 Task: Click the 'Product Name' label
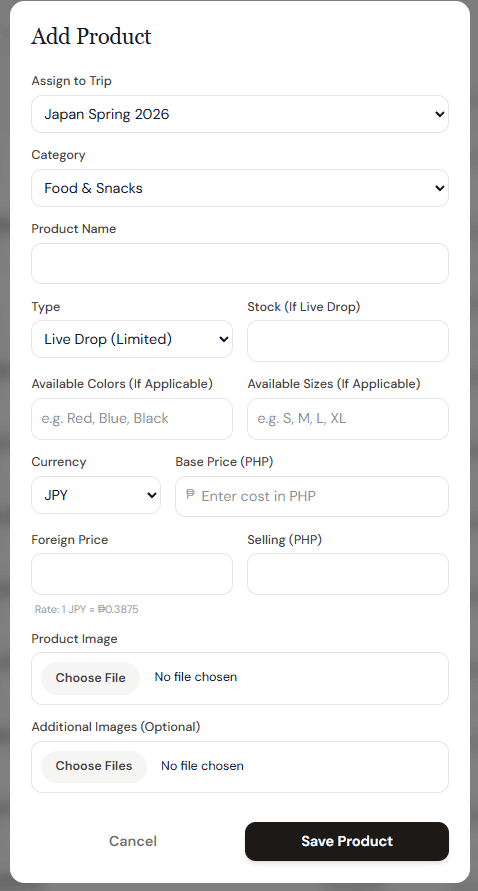point(74,228)
